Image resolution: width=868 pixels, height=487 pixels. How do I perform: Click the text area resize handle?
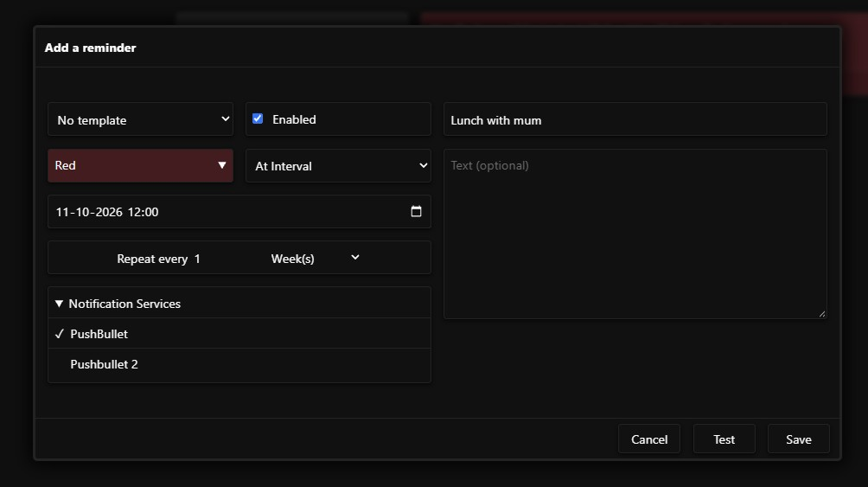click(822, 314)
